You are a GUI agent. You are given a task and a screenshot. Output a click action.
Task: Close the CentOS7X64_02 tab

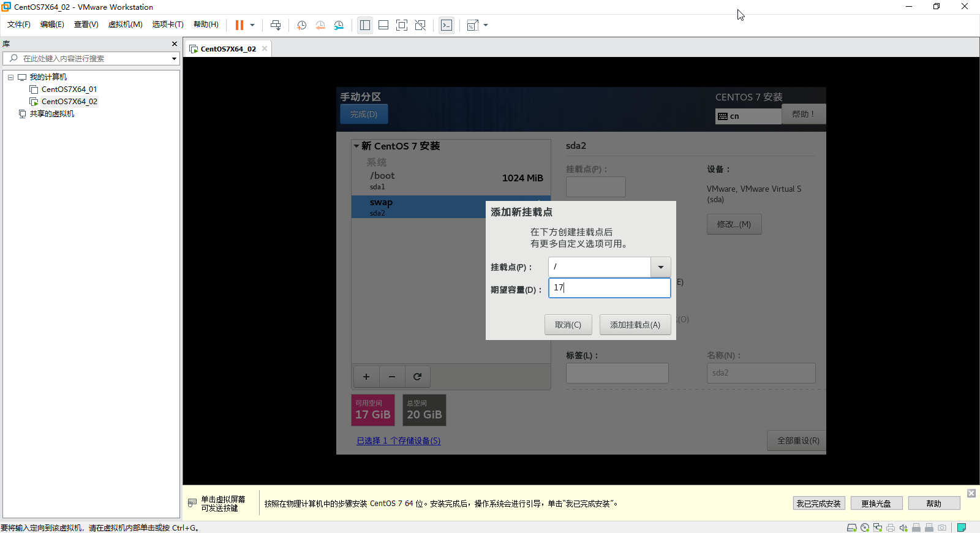265,48
